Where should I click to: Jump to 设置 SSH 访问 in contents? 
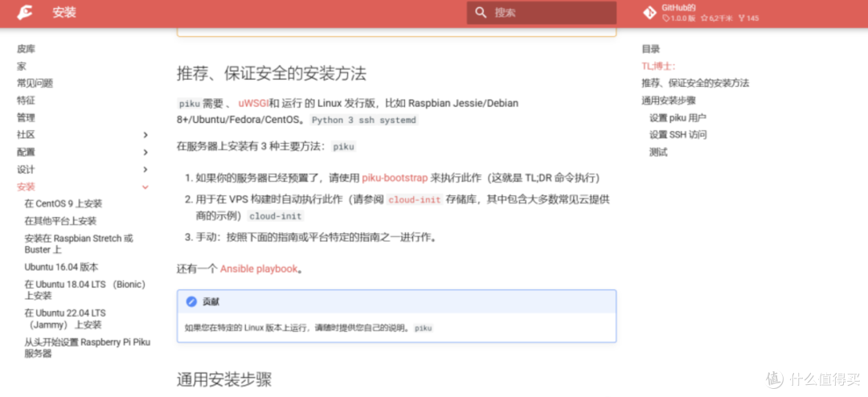678,135
